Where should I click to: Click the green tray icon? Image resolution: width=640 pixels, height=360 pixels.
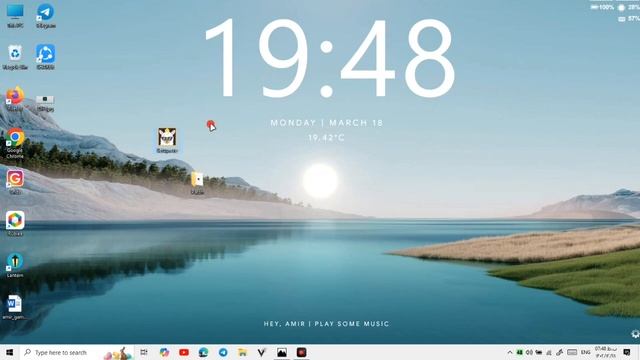click(x=519, y=352)
